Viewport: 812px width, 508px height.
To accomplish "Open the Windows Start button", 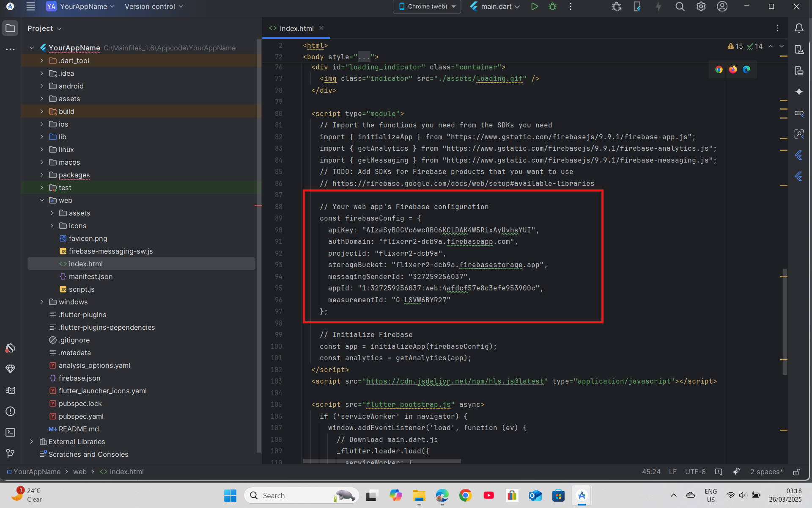I will pyautogui.click(x=230, y=495).
